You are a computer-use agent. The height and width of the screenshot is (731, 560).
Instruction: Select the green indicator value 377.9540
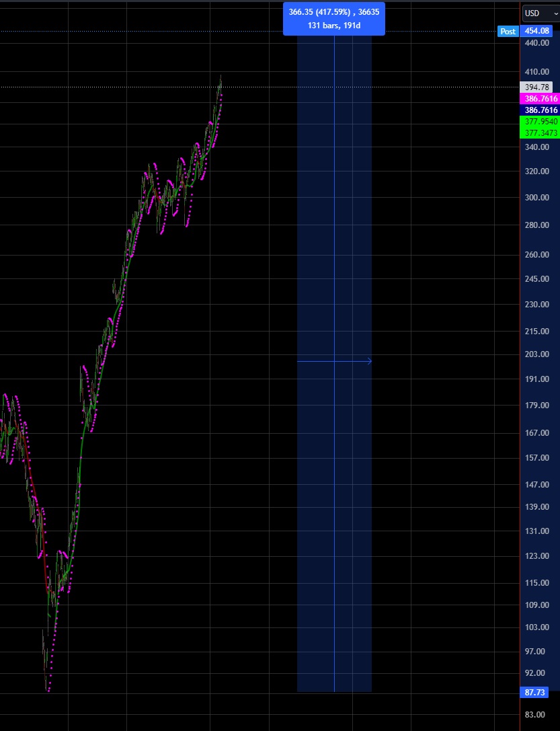[x=538, y=122]
